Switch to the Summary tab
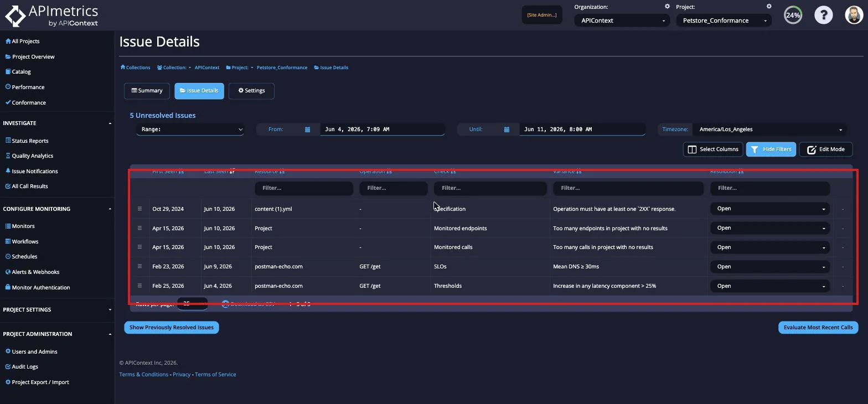This screenshot has width=868, height=404. 147,91
